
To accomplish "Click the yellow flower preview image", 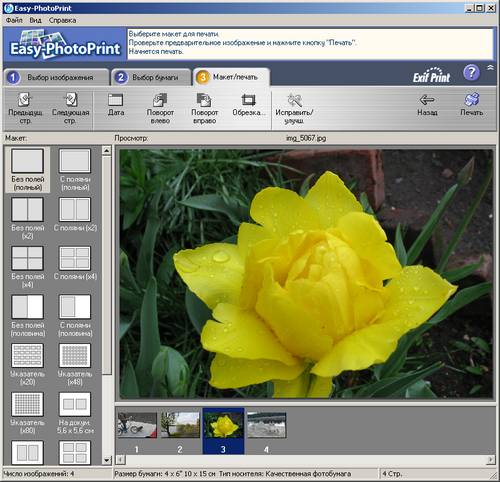I will point(306,274).
